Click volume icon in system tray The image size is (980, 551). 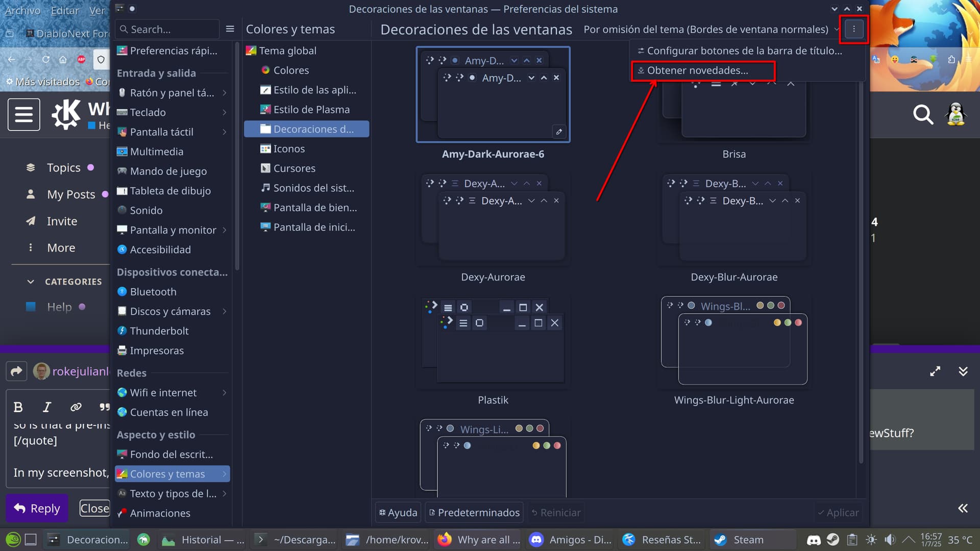890,540
